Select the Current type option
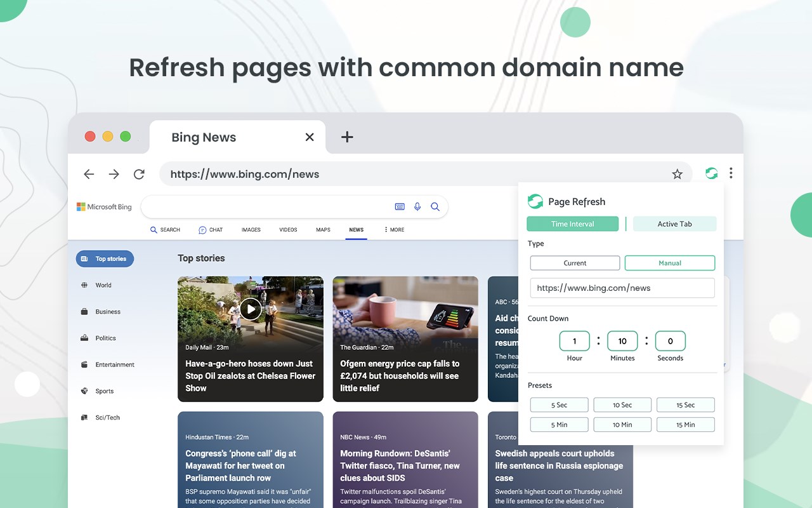 click(x=575, y=263)
